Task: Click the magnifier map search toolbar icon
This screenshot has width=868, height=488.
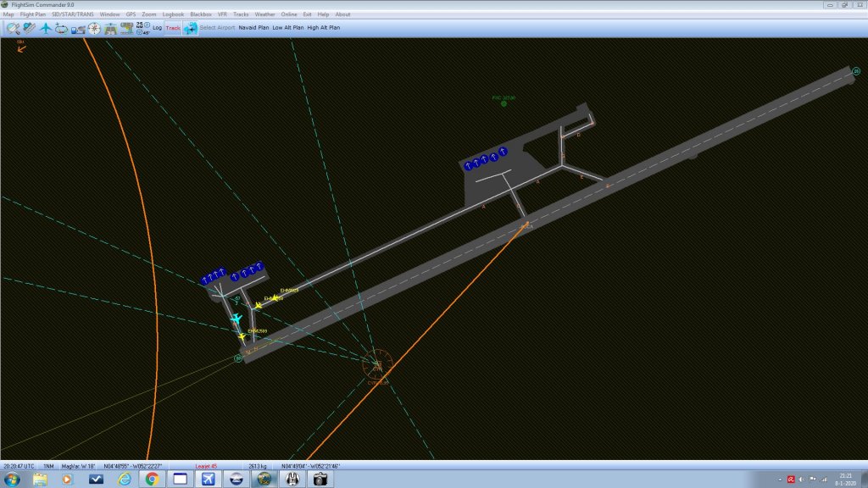Action: point(13,28)
